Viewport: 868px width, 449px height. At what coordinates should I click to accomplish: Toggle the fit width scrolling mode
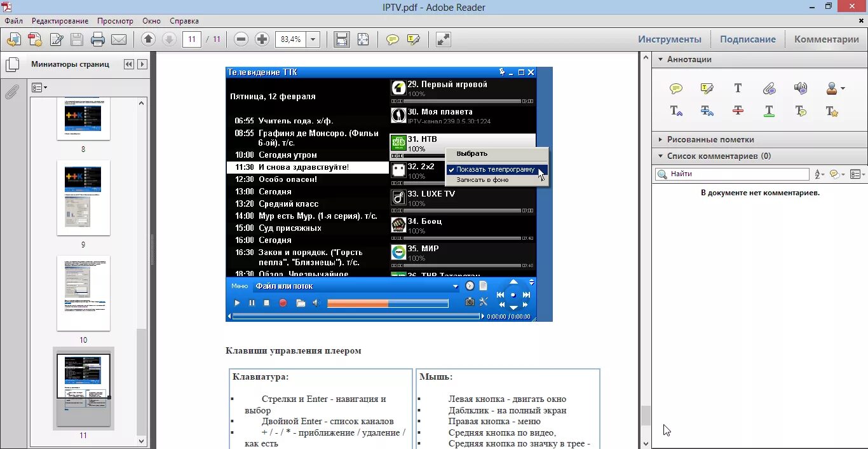click(x=342, y=39)
